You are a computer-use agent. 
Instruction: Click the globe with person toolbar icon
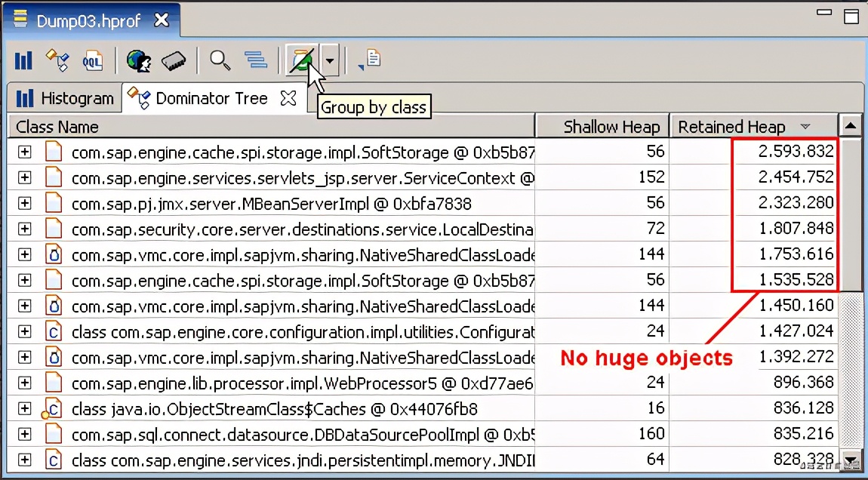(139, 60)
